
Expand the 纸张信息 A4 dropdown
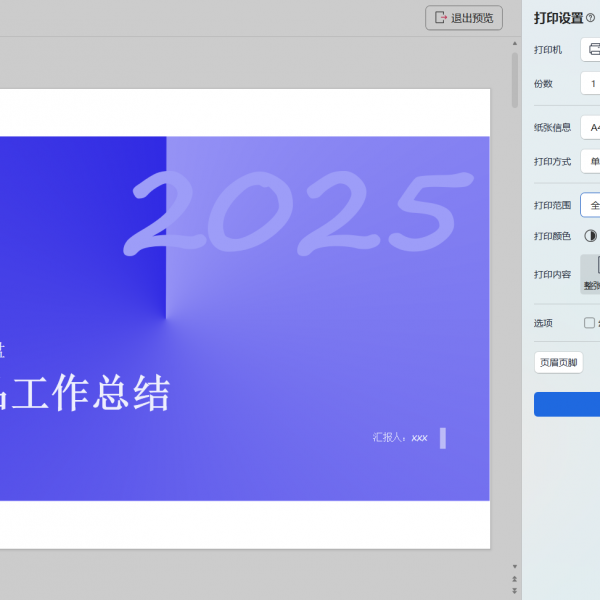tap(591, 128)
